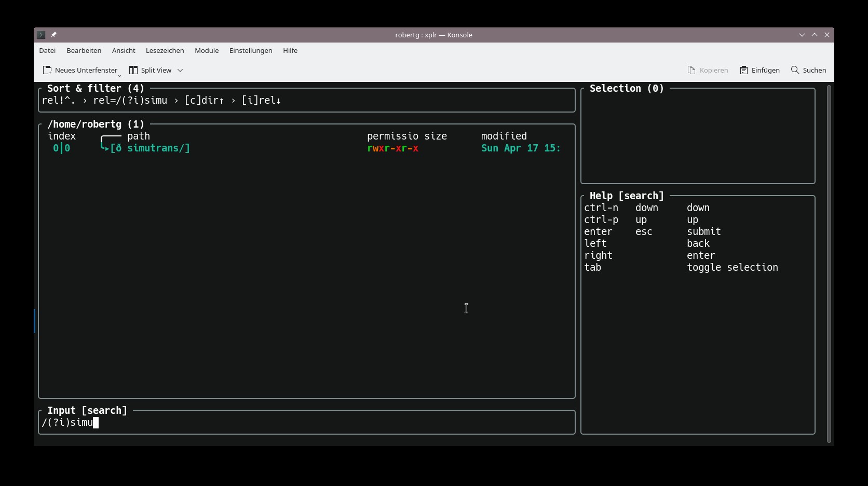Click the terminal icon in title bar
Image resolution: width=868 pixels, height=486 pixels.
tap(41, 35)
